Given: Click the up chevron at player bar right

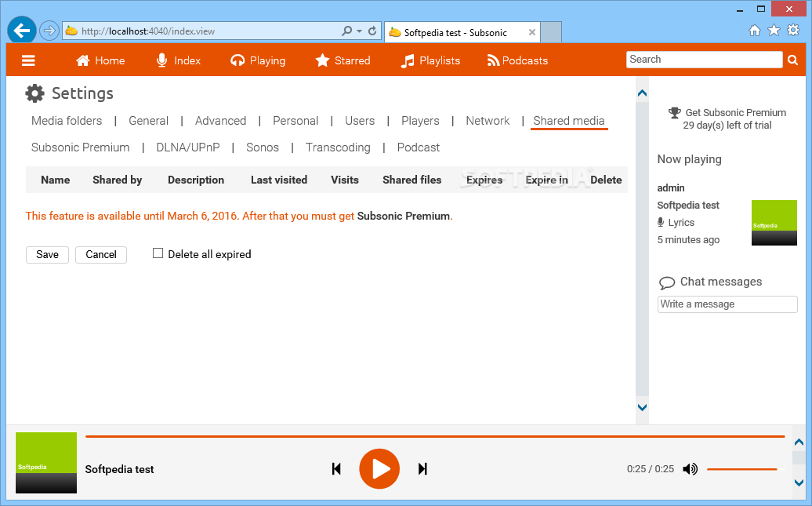Looking at the screenshot, I should [x=799, y=442].
